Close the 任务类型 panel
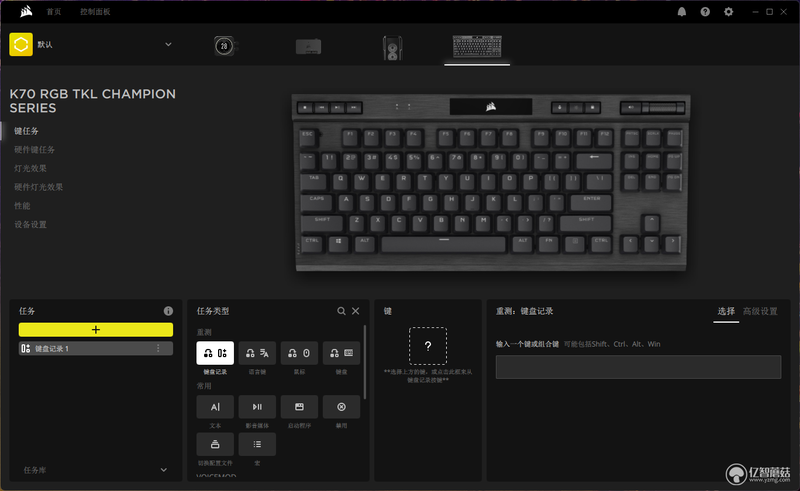This screenshot has height=491, width=800. 356,311
